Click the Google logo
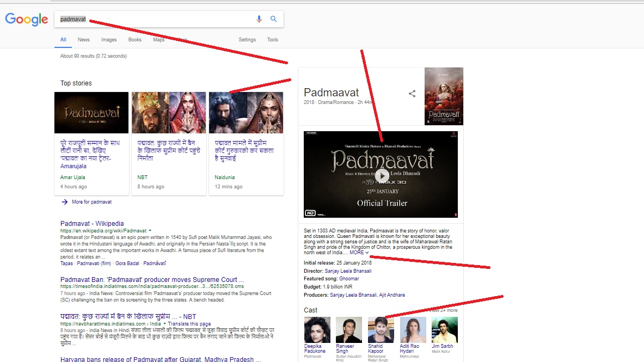644x362 pixels. click(27, 20)
